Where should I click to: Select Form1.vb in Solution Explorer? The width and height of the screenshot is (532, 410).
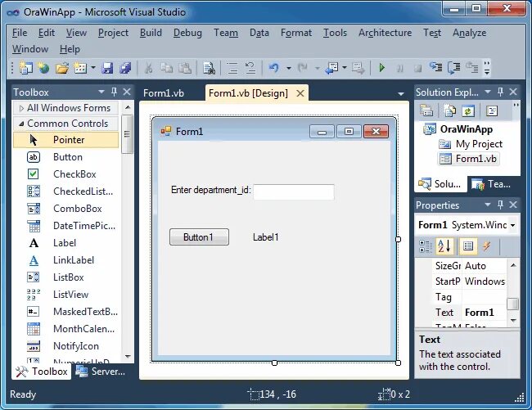click(x=468, y=159)
